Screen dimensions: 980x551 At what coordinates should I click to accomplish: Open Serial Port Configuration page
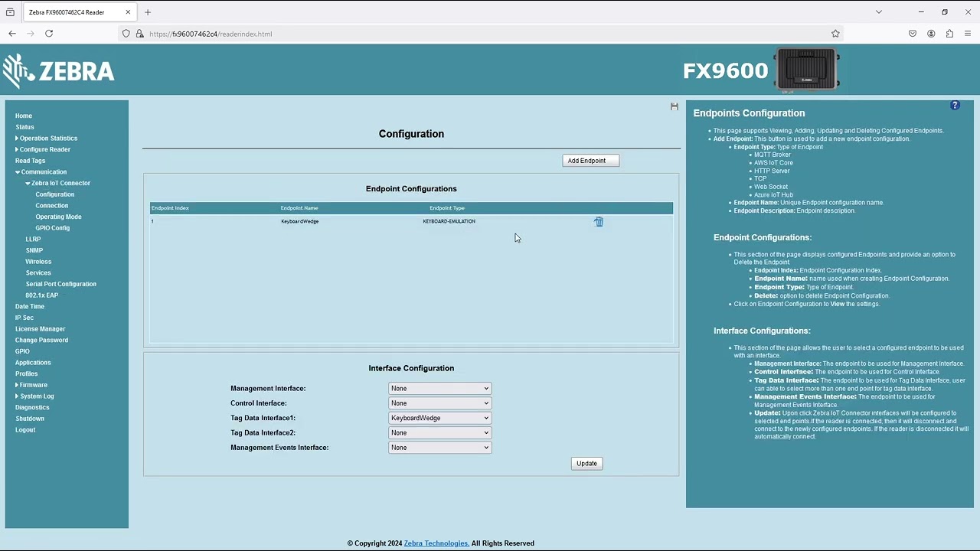61,284
